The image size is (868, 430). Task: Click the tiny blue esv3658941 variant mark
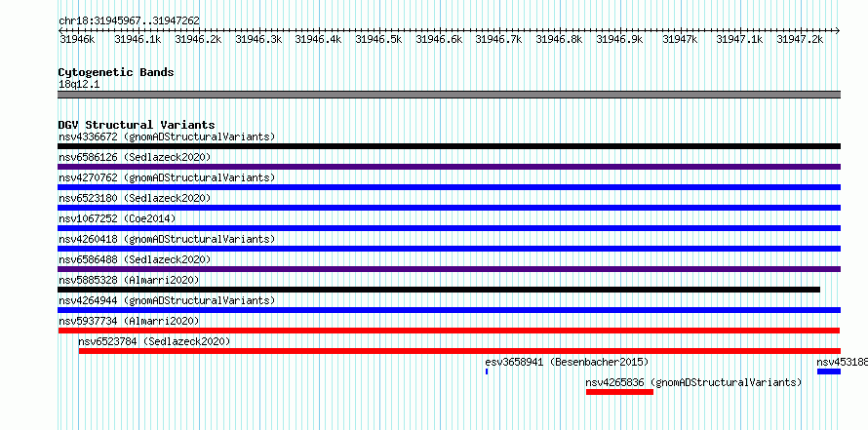(x=487, y=371)
